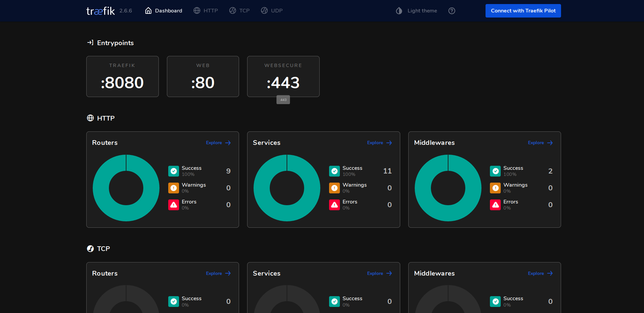Click HTTP Services Success check icon
Image resolution: width=644 pixels, height=313 pixels.
pyautogui.click(x=334, y=171)
